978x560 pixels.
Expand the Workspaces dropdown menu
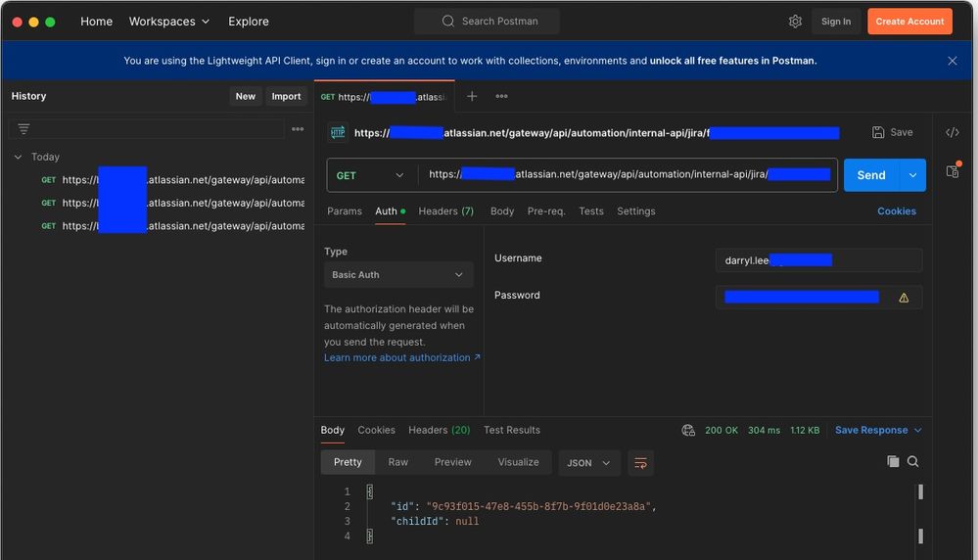coord(169,22)
